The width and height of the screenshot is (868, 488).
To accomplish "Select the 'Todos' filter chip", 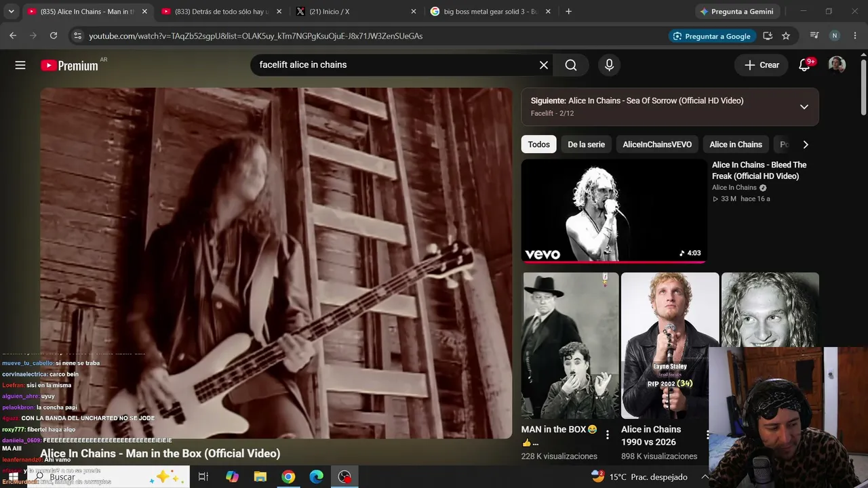I will click(539, 144).
